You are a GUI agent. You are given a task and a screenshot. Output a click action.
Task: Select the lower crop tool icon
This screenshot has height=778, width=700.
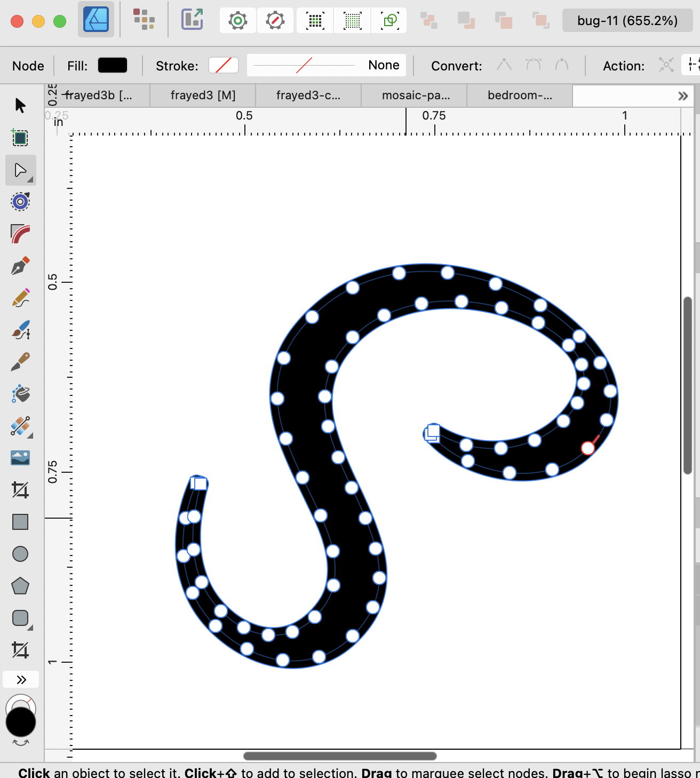click(x=20, y=650)
